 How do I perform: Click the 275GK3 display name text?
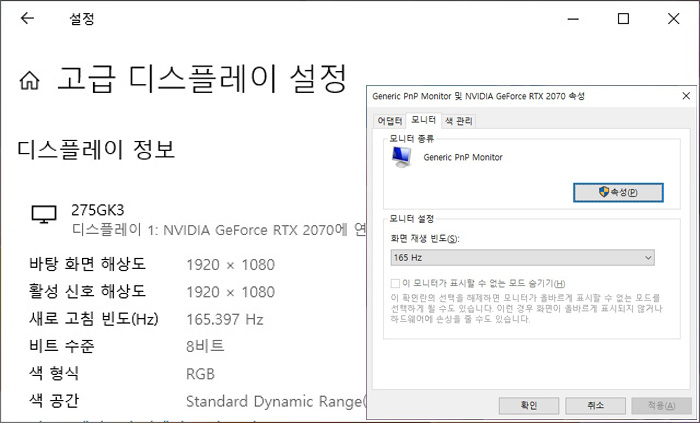95,210
